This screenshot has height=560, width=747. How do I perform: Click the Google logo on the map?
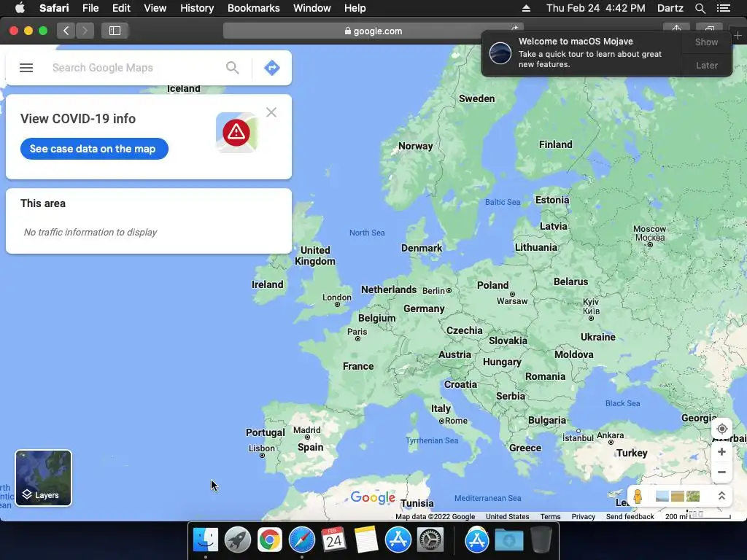tap(373, 497)
